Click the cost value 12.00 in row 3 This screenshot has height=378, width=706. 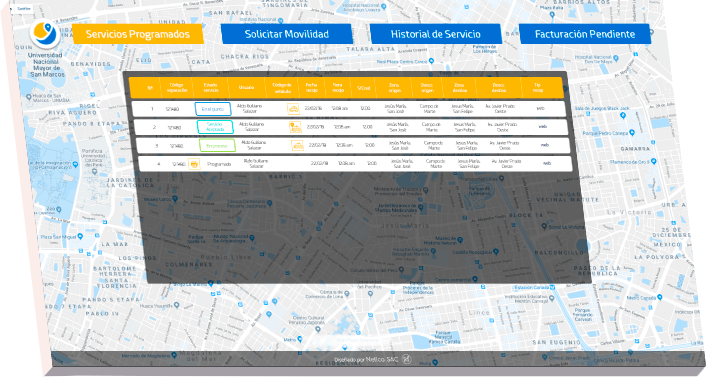tap(370, 145)
